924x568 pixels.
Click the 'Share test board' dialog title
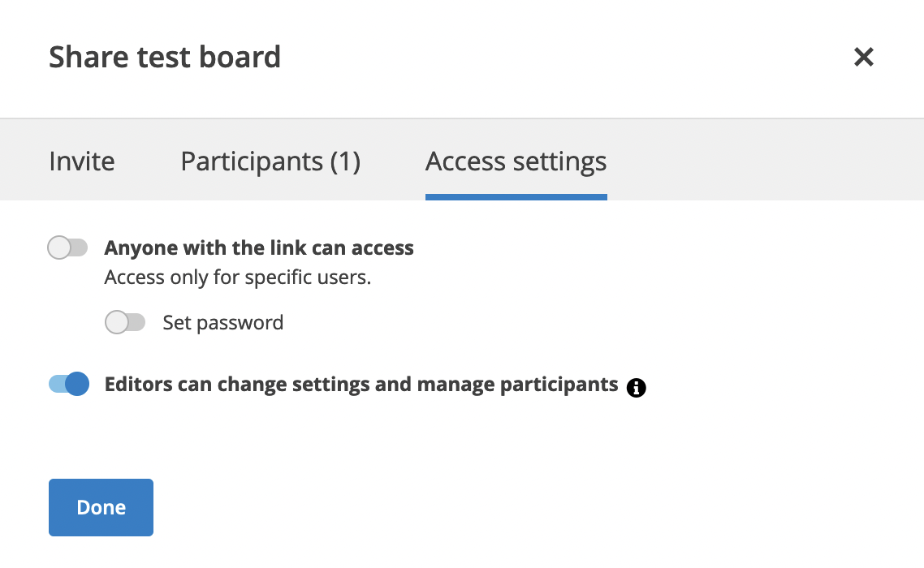[x=164, y=57]
